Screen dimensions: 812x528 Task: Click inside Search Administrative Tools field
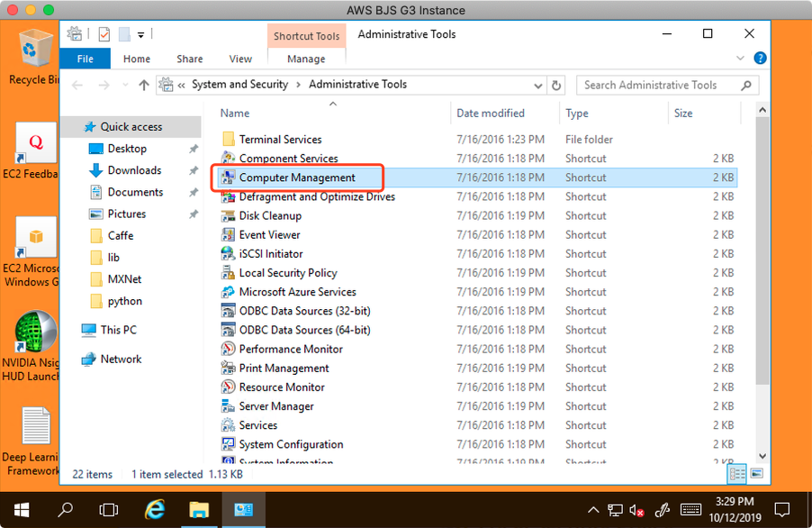pyautogui.click(x=657, y=86)
